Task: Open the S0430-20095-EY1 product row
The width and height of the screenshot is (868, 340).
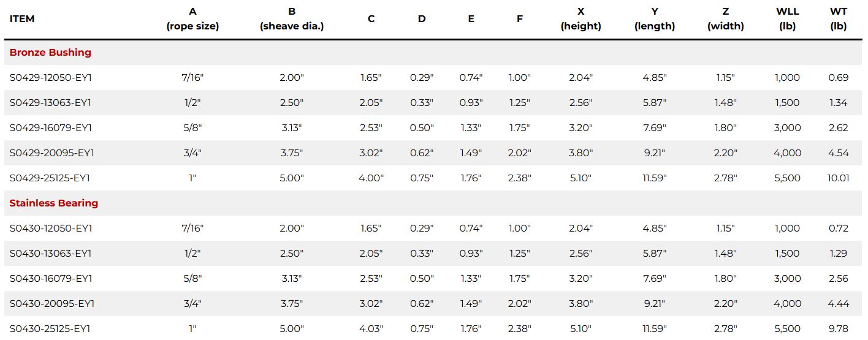Action: click(51, 304)
